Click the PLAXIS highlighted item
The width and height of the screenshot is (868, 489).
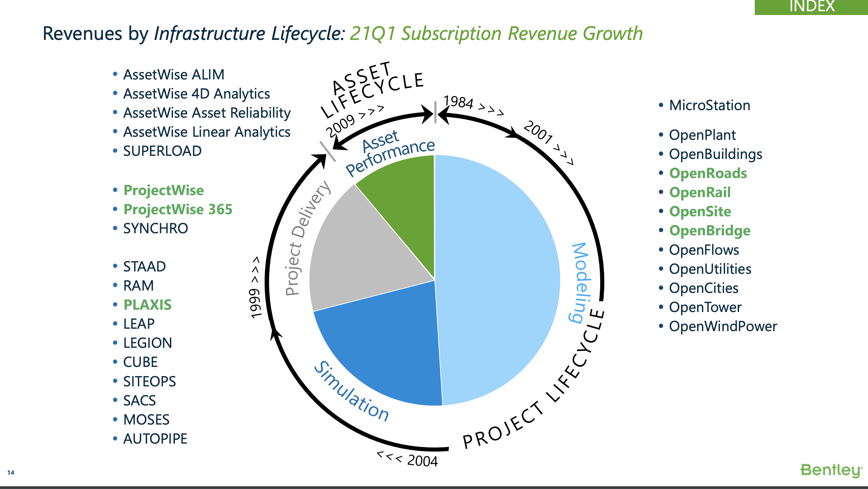click(147, 305)
